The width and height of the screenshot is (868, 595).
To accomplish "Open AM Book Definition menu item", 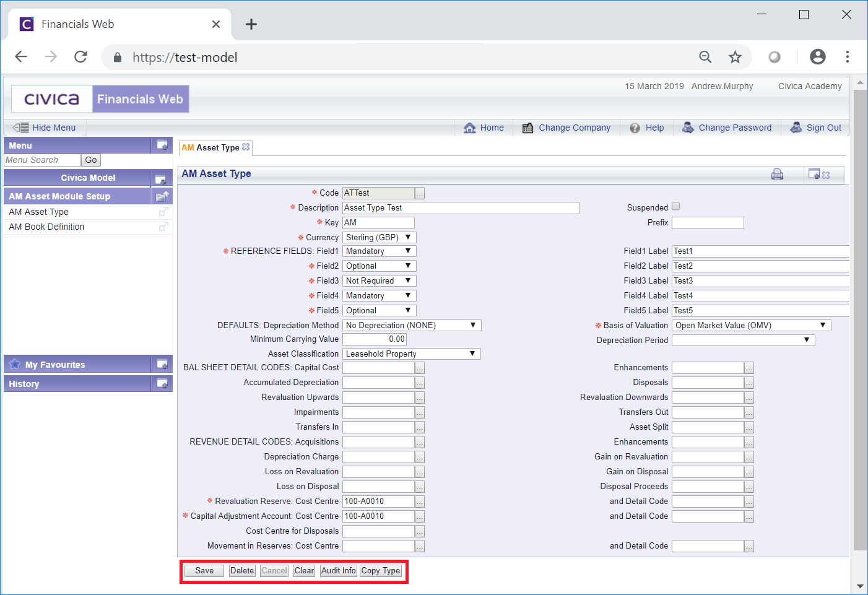I will point(46,227).
